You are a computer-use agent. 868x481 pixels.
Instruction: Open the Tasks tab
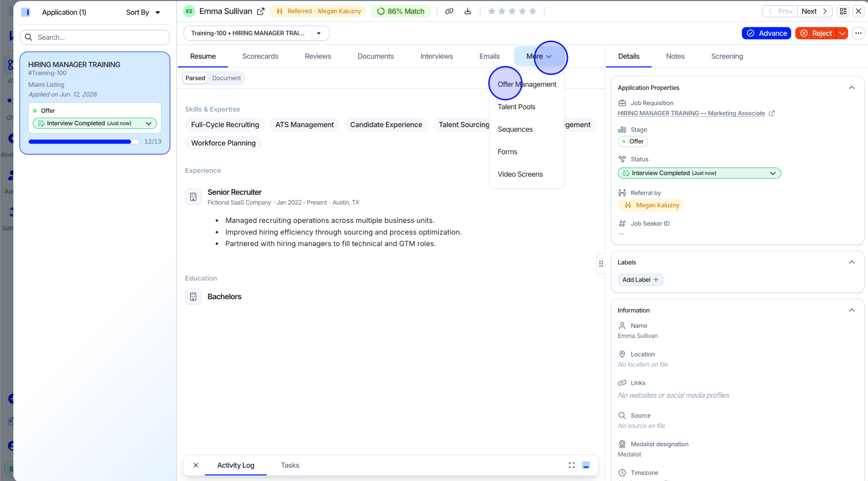(290, 465)
